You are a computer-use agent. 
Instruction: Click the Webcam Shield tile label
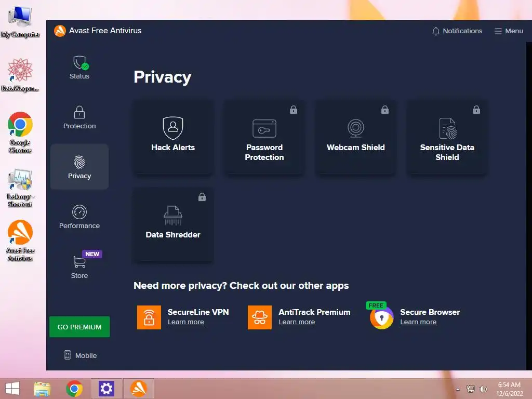[x=355, y=148]
